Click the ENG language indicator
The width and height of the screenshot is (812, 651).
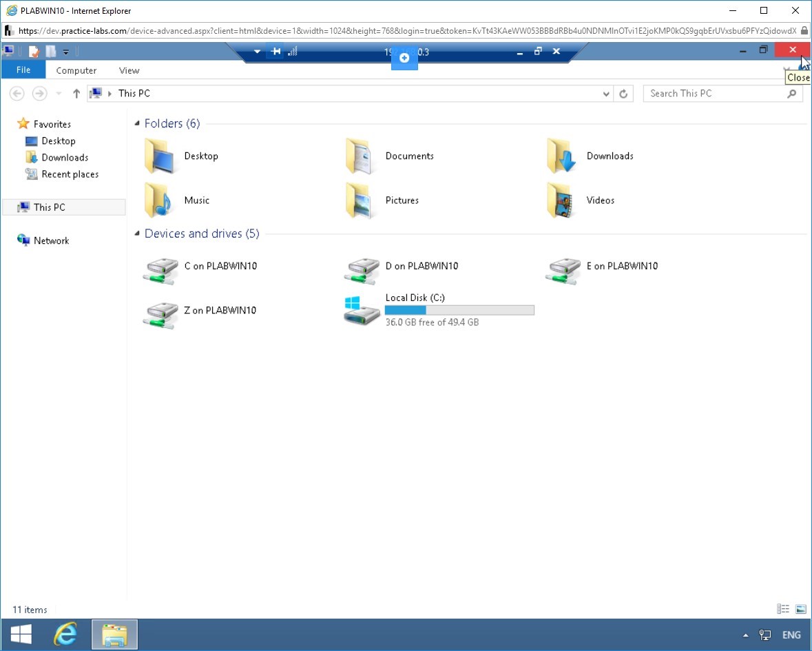coord(791,635)
